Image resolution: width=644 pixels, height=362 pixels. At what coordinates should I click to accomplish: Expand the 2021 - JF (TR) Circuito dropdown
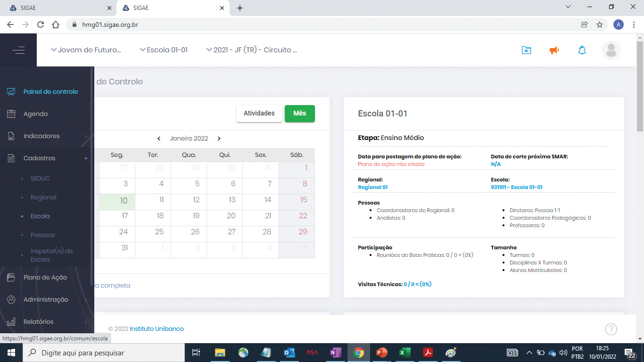point(252,50)
